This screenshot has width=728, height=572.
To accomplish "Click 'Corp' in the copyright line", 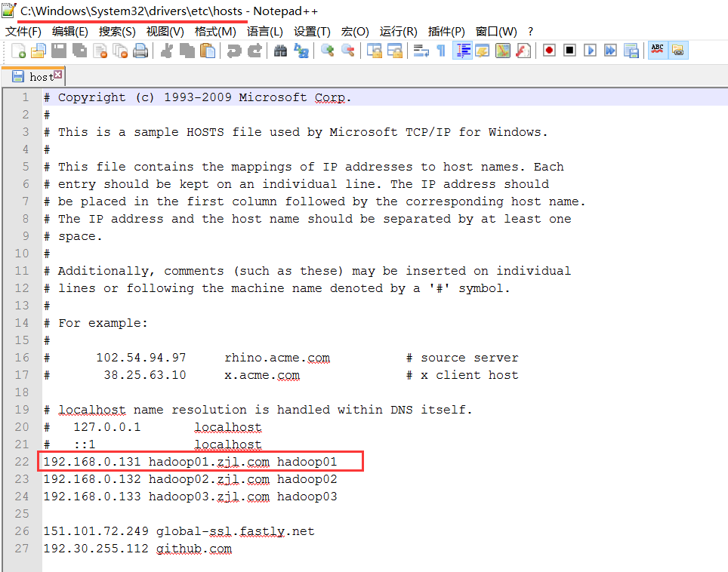I will coord(330,97).
